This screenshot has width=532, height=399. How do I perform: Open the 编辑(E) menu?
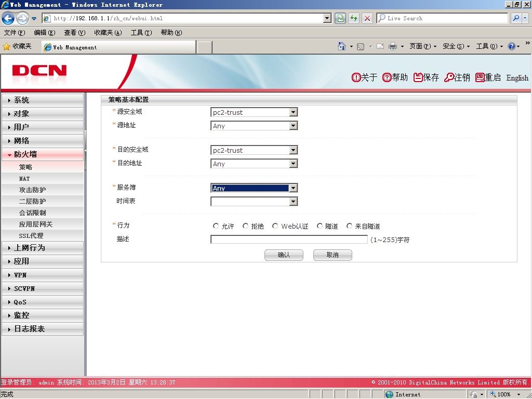pos(45,33)
